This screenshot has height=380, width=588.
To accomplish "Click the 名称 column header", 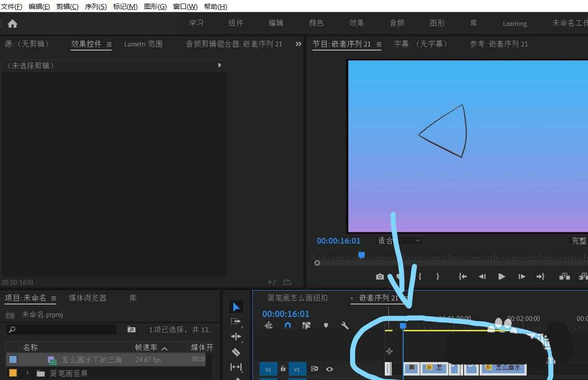I will (x=30, y=347).
